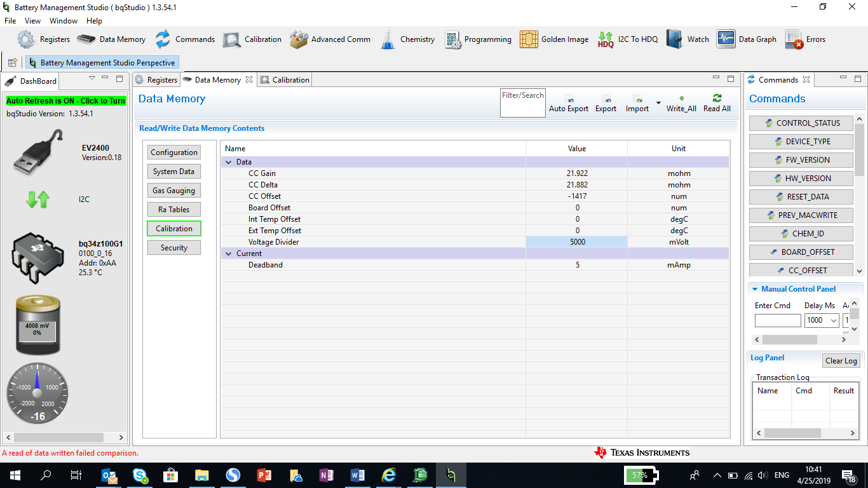Collapse the Manual Control Panel section

[x=756, y=289]
